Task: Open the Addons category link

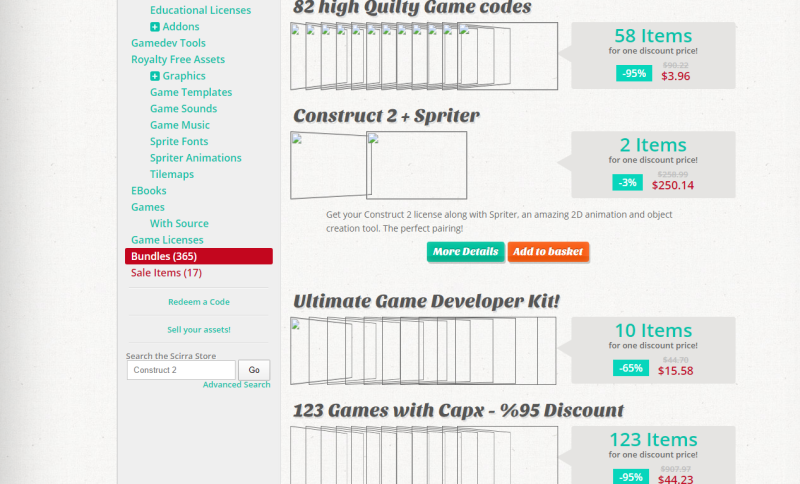Action: pyautogui.click(x=181, y=27)
